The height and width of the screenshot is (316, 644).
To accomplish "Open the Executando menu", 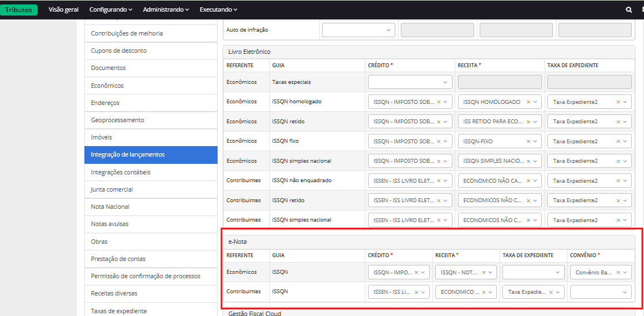I will click(x=218, y=9).
